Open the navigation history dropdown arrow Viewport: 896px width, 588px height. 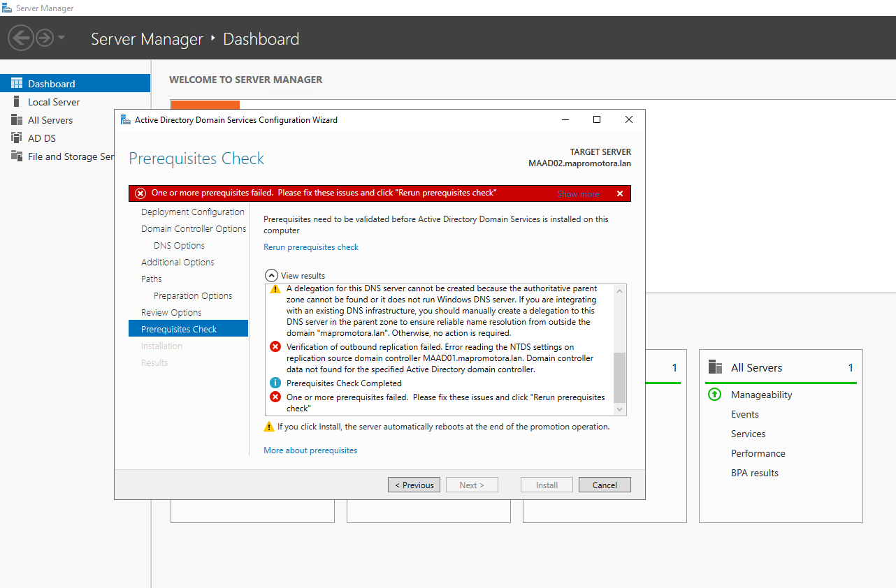click(x=62, y=38)
